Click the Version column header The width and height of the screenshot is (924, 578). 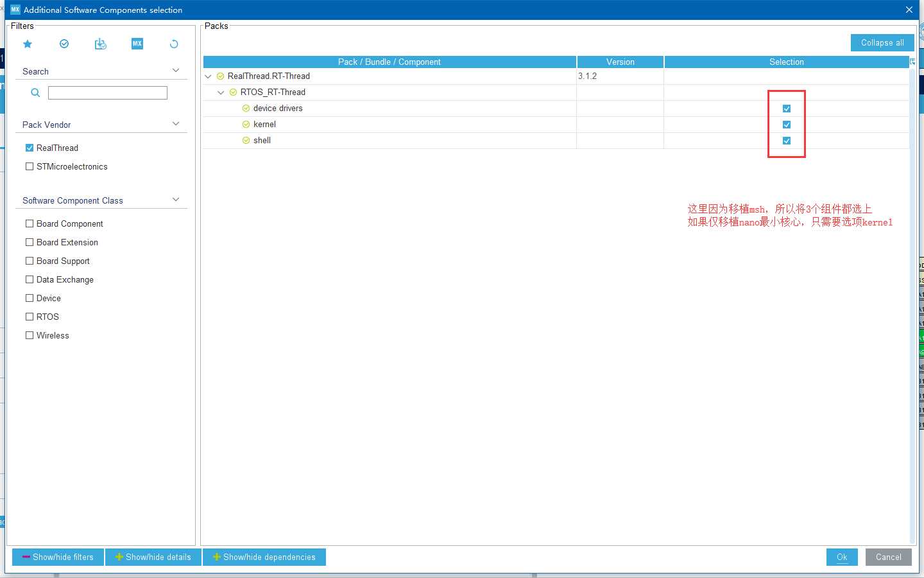(x=620, y=62)
